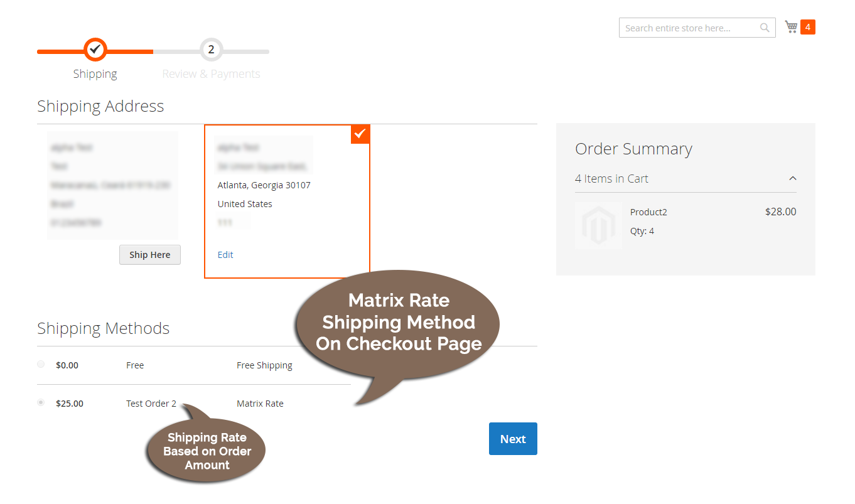The image size is (855, 504).
Task: Click the search magnifier icon
Action: pos(765,28)
